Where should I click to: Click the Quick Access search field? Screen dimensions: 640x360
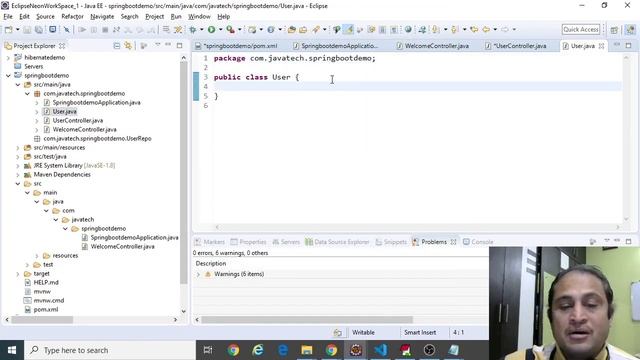pyautogui.click(x=581, y=29)
